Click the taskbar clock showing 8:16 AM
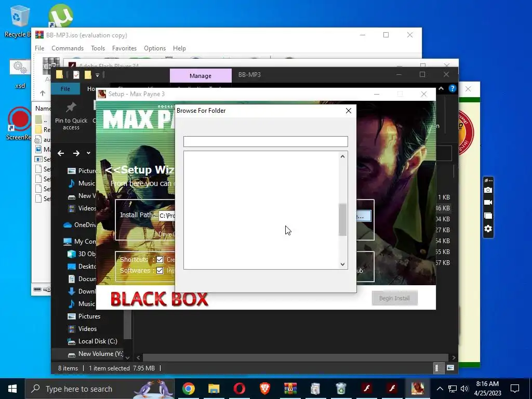Image resolution: width=532 pixels, height=399 pixels. [x=487, y=389]
